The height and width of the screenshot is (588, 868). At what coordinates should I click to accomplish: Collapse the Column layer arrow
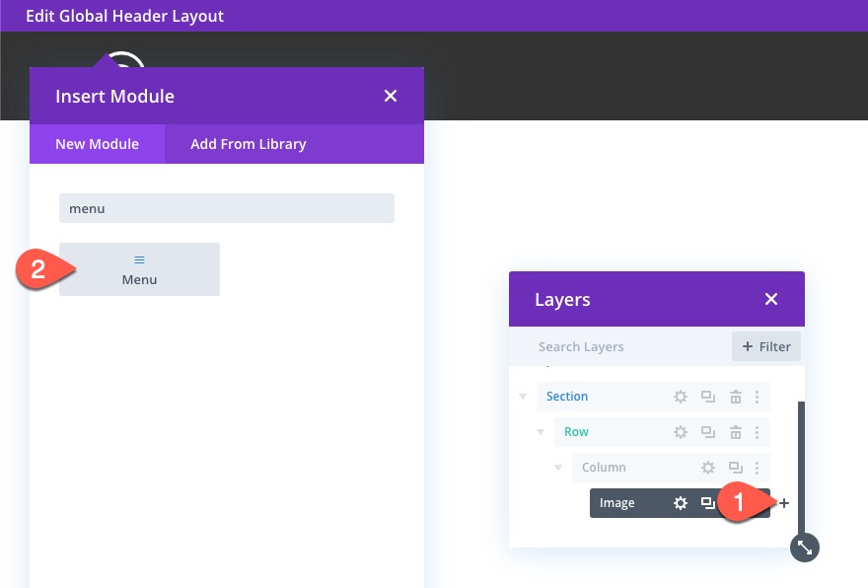point(558,468)
